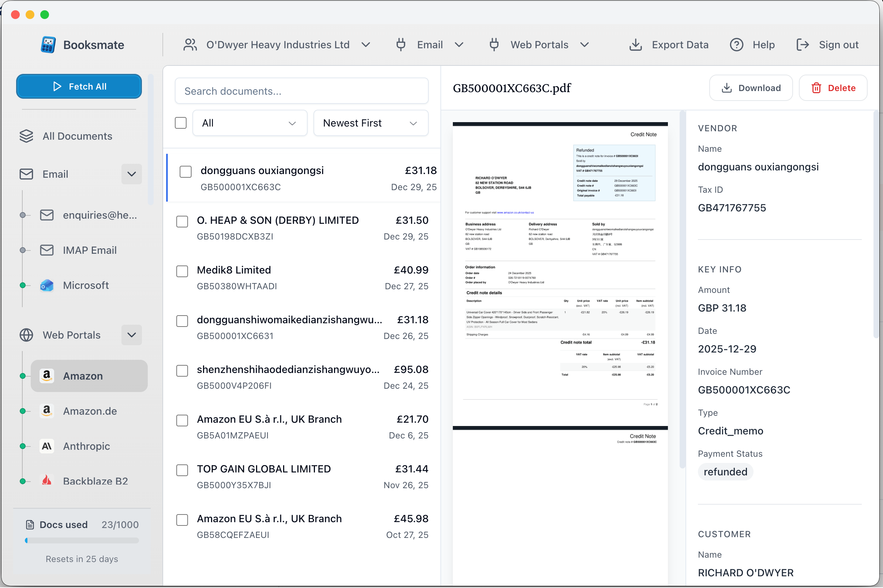Open the Email menu in top bar
This screenshot has height=588, width=883.
429,45
